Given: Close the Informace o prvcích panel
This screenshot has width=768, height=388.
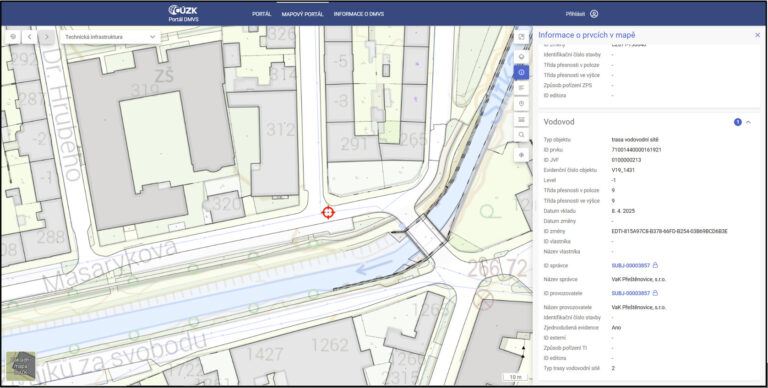Looking at the screenshot, I should (757, 35).
